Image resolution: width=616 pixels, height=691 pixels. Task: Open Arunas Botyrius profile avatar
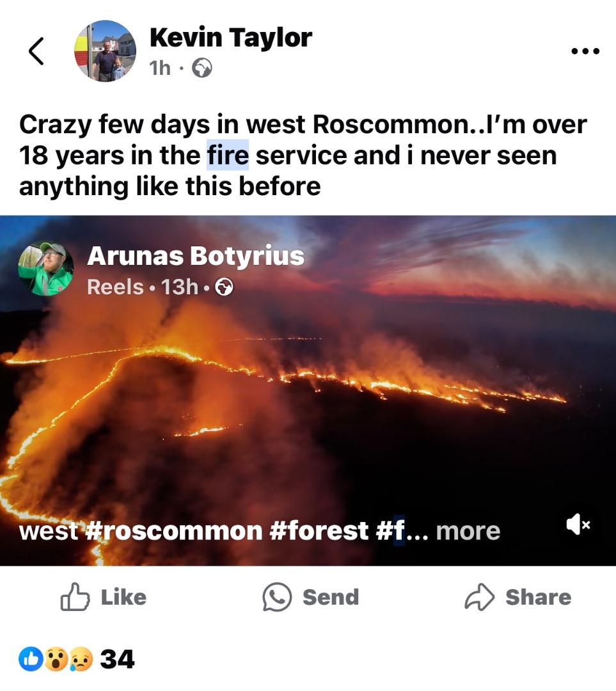click(x=45, y=269)
